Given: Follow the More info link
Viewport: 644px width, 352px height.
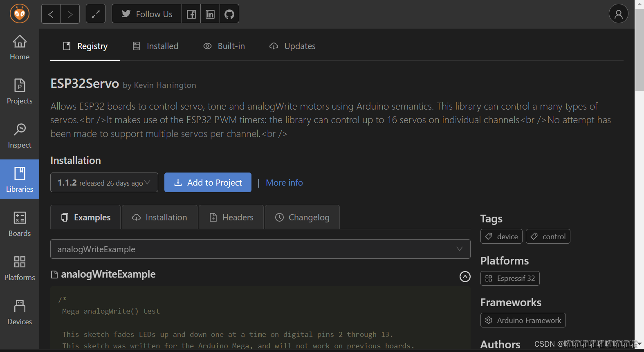Looking at the screenshot, I should [284, 183].
